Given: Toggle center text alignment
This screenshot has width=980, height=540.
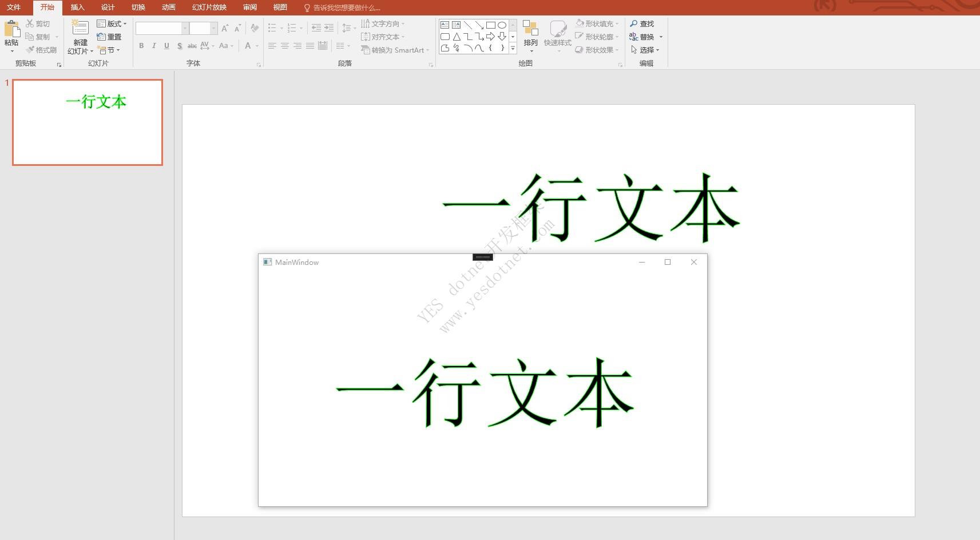Looking at the screenshot, I should coord(284,46).
